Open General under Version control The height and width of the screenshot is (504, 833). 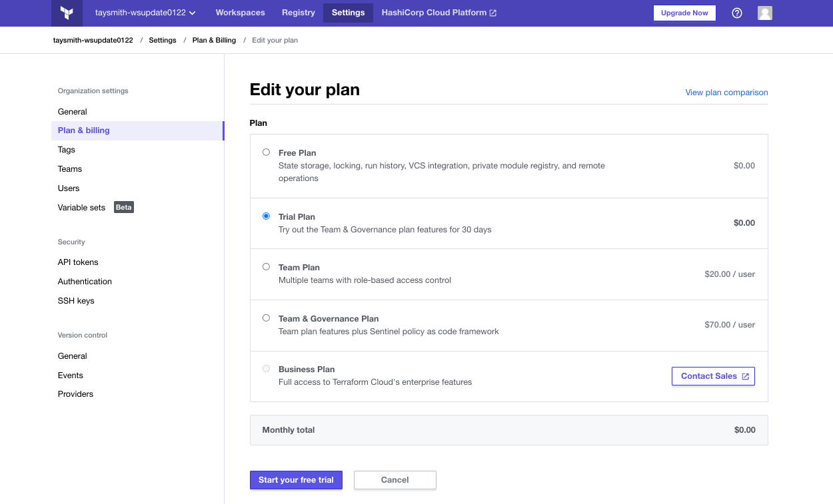(73, 356)
